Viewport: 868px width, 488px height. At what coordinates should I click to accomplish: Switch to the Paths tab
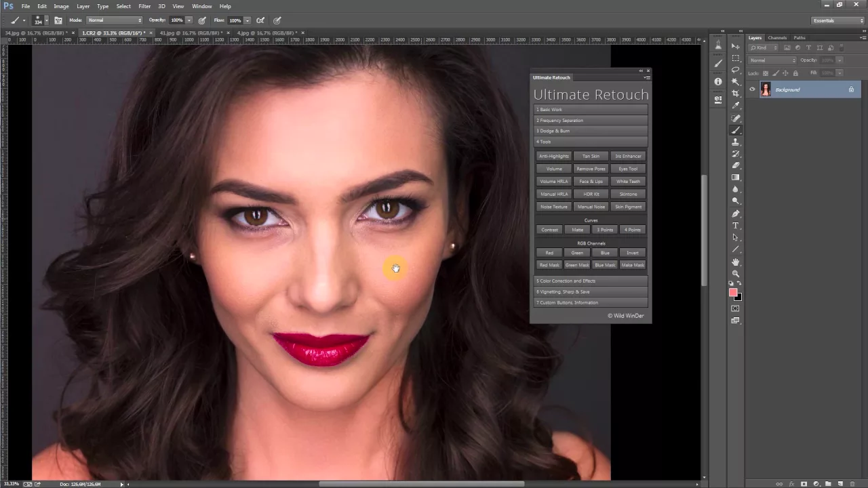pos(800,38)
